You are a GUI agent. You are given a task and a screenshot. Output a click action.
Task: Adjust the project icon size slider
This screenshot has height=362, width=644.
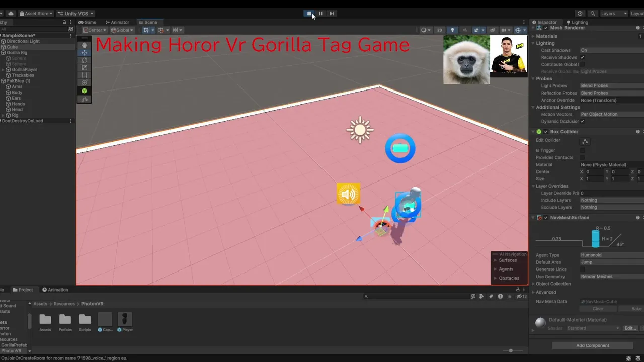click(511, 350)
